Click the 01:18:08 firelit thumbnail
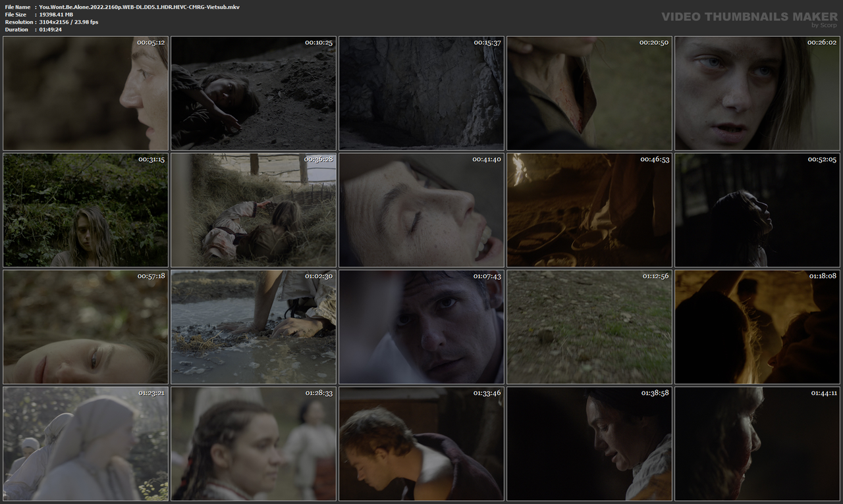The width and height of the screenshot is (843, 504). [757, 327]
